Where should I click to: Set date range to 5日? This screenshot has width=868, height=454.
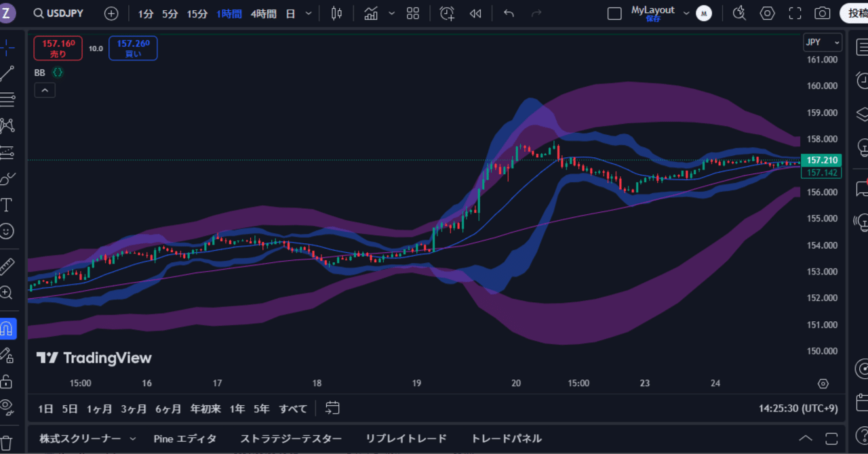point(70,409)
